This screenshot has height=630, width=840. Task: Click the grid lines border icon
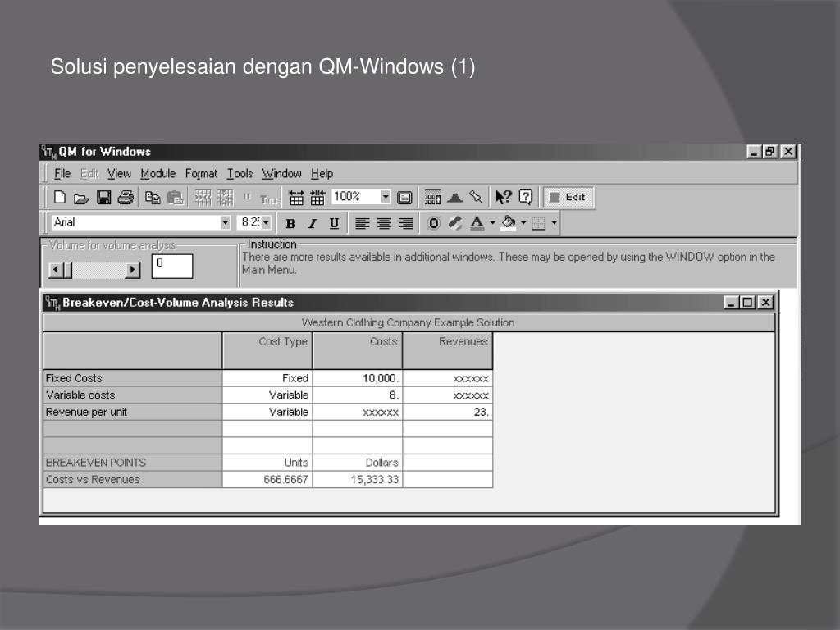pyautogui.click(x=538, y=223)
